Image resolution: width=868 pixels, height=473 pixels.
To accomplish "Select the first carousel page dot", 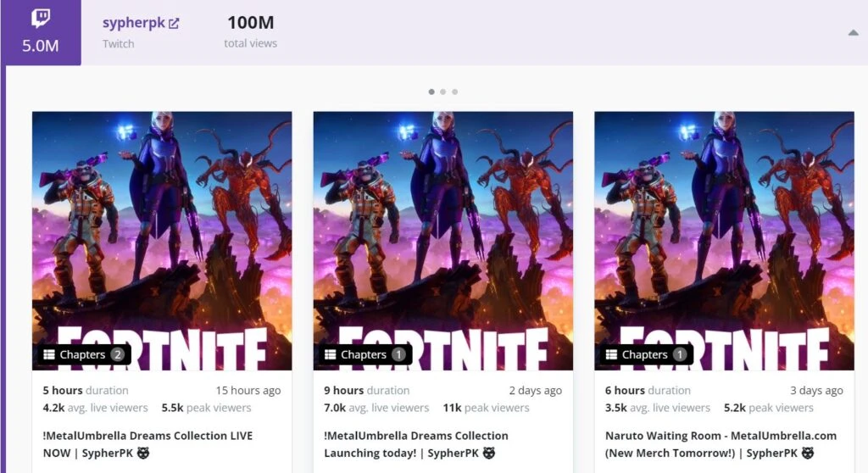I will (431, 92).
